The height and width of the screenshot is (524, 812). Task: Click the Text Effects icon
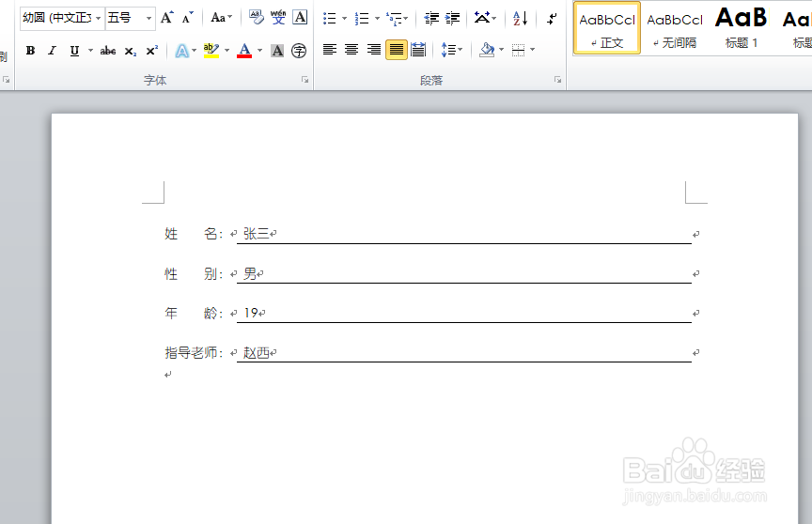click(x=181, y=51)
